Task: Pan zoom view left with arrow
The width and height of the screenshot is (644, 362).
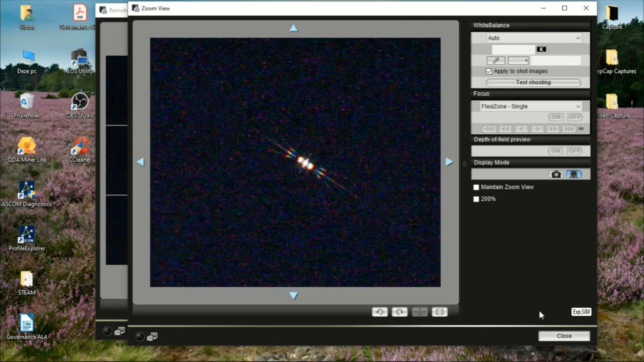Action: pos(140,162)
